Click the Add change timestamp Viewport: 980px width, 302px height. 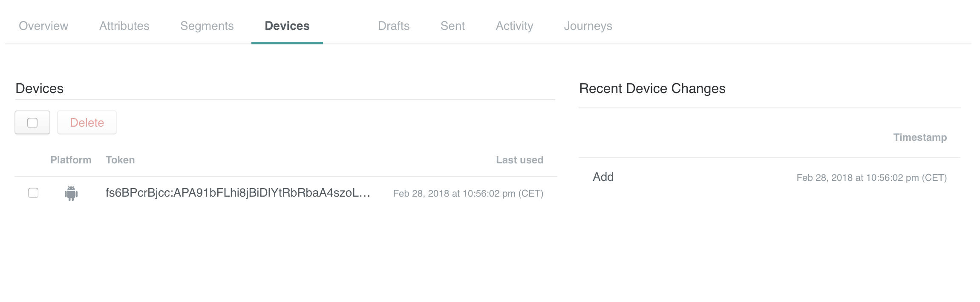tap(871, 178)
